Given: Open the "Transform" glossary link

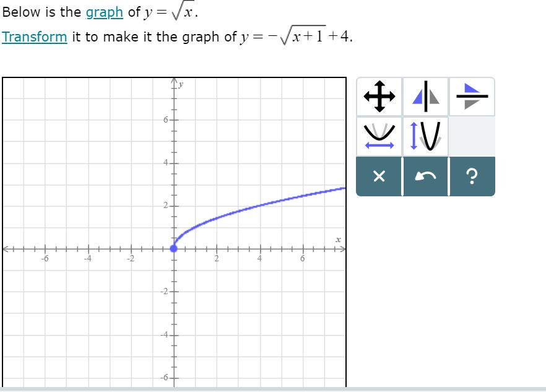Looking at the screenshot, I should [x=34, y=37].
